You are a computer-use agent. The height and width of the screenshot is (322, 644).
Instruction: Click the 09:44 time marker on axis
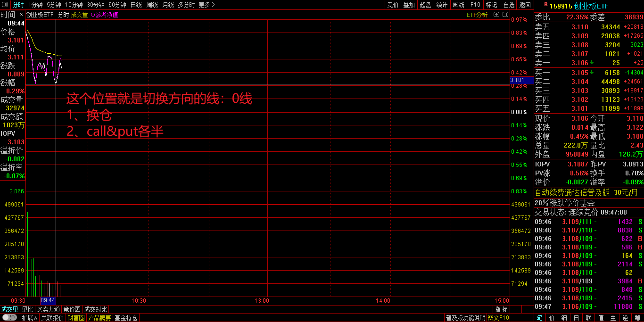(x=48, y=300)
